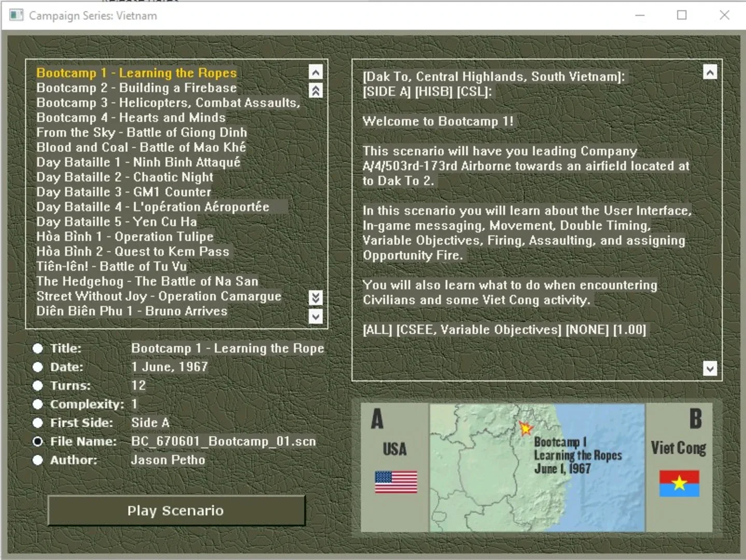Select the Title radio button
This screenshot has width=746, height=560.
(38, 348)
